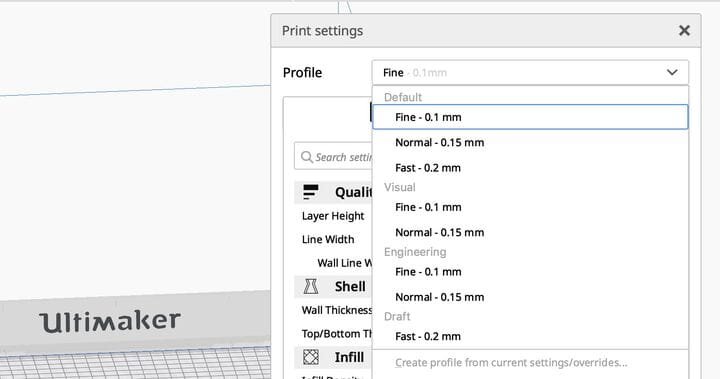The width and height of the screenshot is (720, 379).
Task: Select Fine - 0.1 mm under Default
Action: pyautogui.click(x=530, y=117)
